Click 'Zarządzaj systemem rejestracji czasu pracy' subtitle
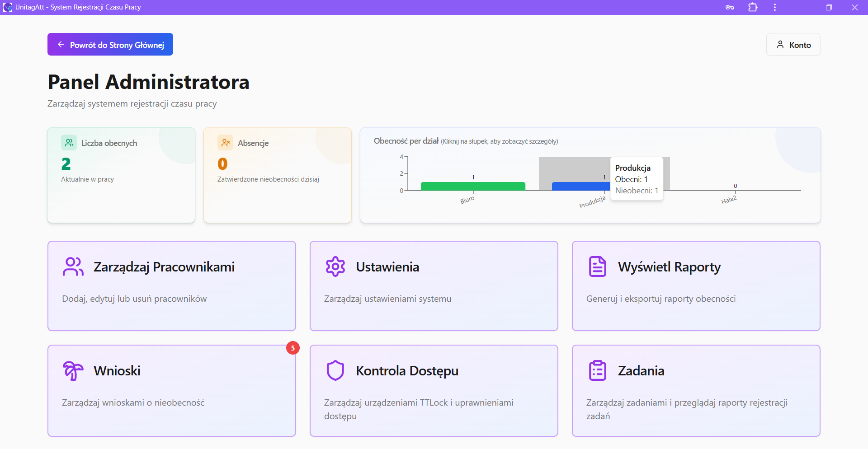 pyautogui.click(x=132, y=104)
